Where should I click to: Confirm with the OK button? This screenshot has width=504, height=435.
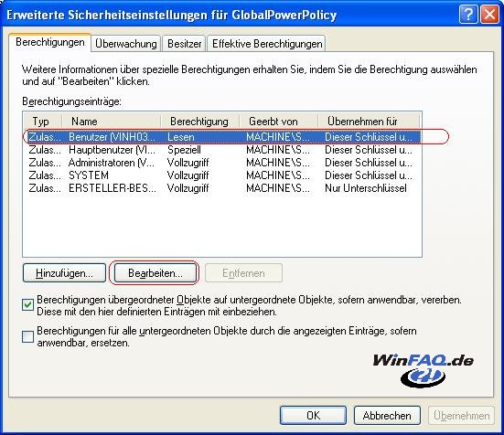313,416
